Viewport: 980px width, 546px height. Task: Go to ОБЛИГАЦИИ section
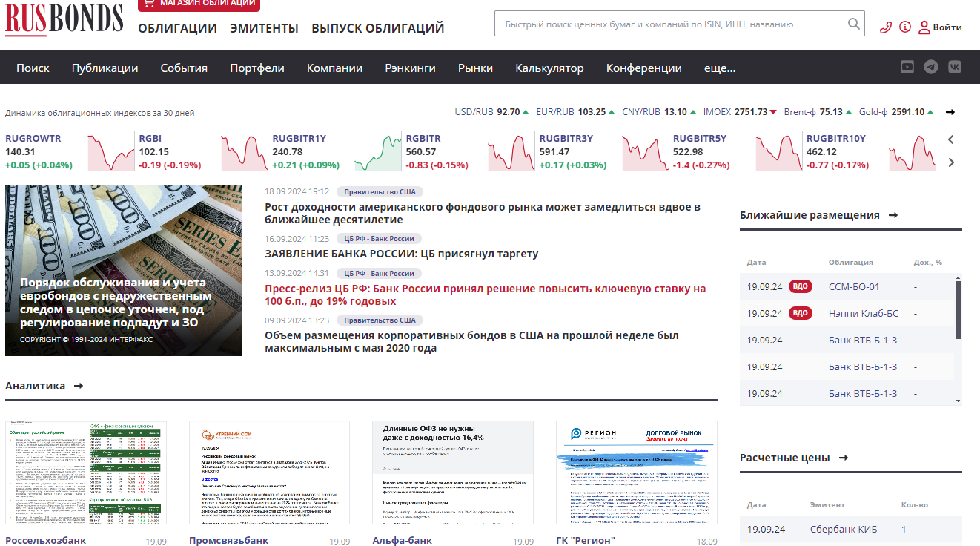click(x=177, y=28)
